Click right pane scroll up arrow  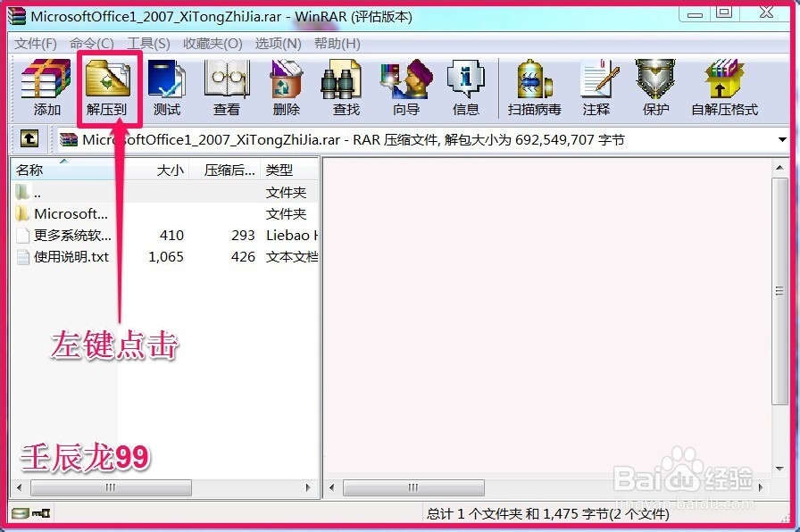(x=779, y=167)
